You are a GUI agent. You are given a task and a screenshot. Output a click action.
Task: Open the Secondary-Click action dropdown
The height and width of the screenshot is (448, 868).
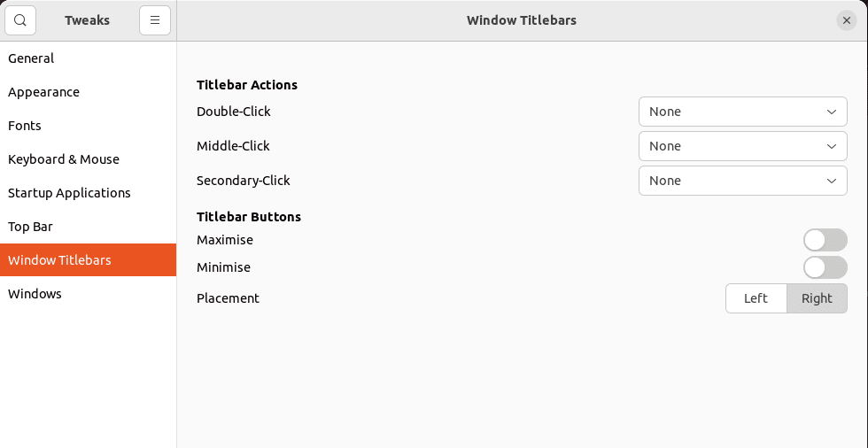tap(742, 181)
